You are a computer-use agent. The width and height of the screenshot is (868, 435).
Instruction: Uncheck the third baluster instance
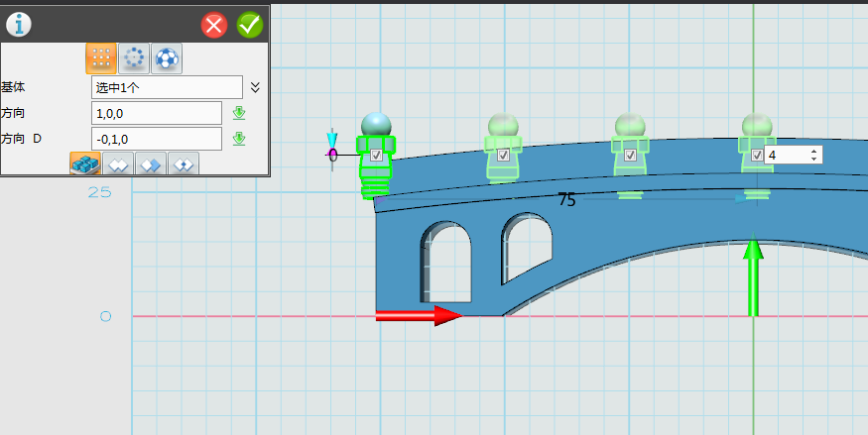click(x=629, y=156)
